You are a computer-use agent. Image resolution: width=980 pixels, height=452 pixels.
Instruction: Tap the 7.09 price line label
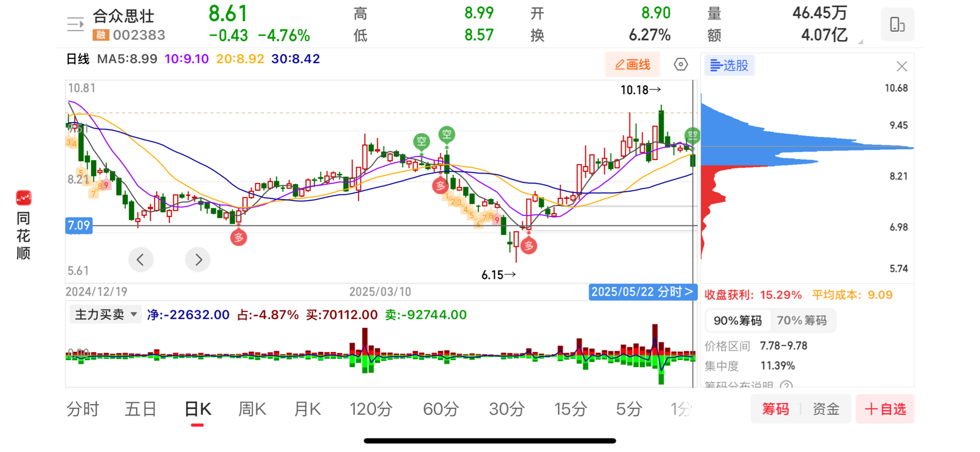click(x=79, y=225)
